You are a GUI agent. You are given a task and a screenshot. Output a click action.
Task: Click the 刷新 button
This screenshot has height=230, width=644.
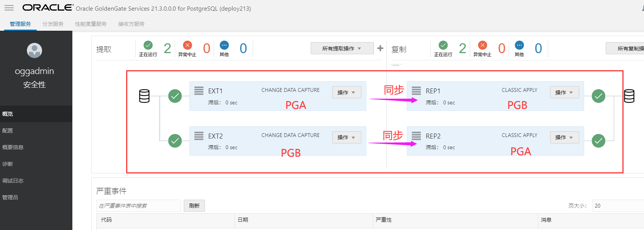(x=194, y=206)
